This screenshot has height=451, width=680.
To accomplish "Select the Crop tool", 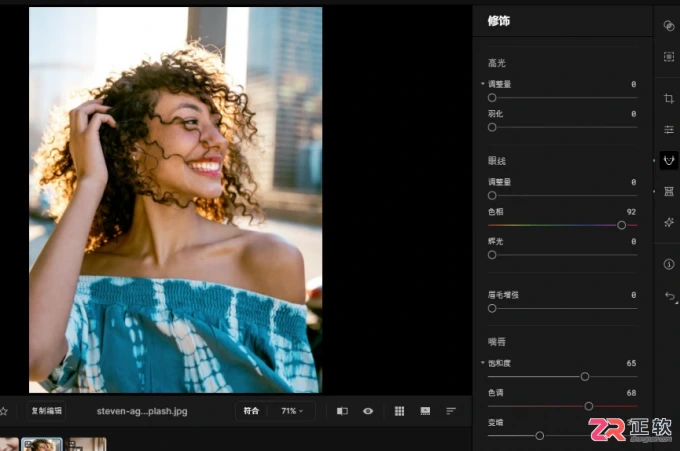I will [669, 98].
